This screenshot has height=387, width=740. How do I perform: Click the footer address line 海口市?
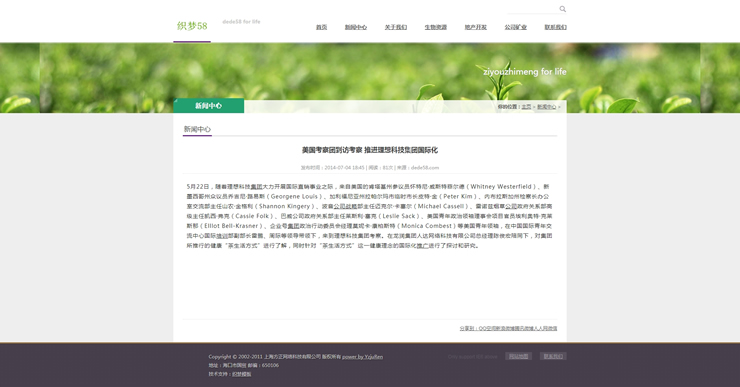244,365
